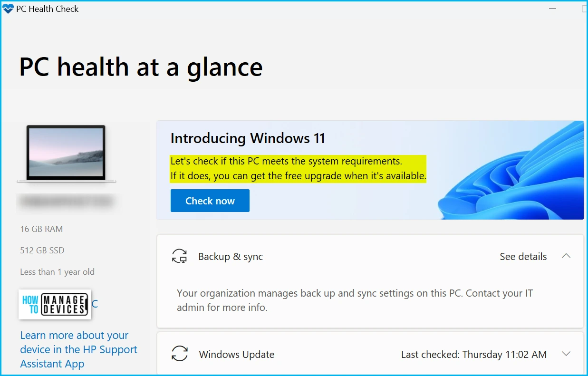Click the laptop device picture
Image resolution: width=588 pixels, height=376 pixels.
[66, 154]
